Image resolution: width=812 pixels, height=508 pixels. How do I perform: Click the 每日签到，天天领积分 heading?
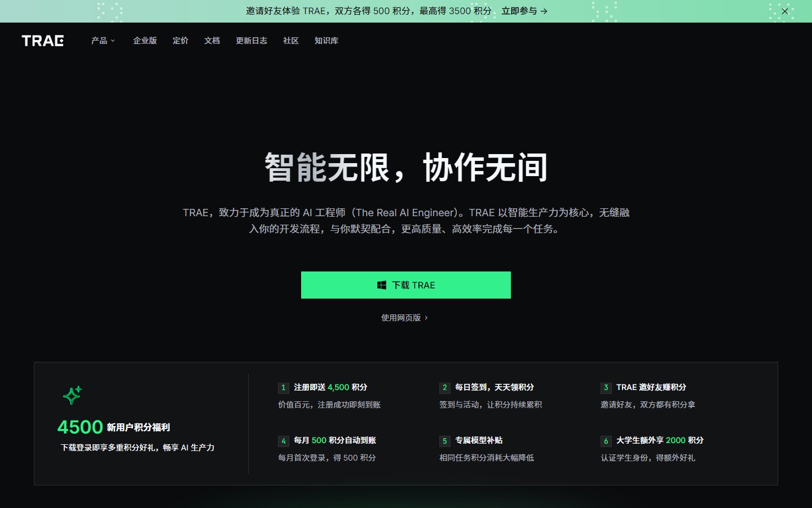495,387
